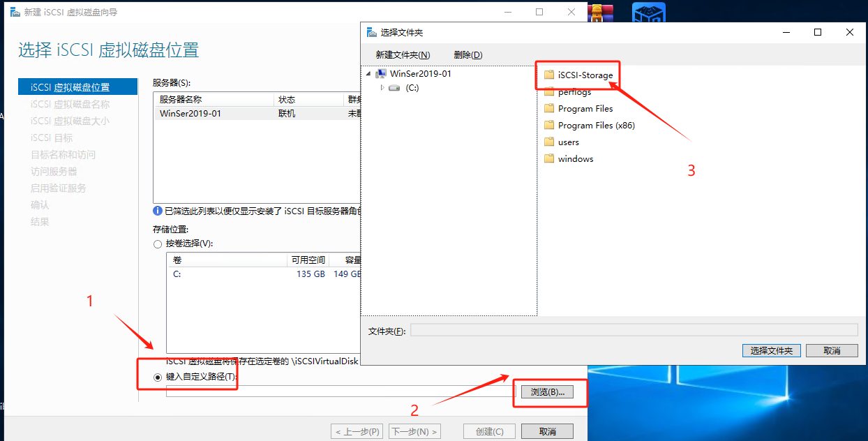The width and height of the screenshot is (868, 441).
Task: Cancel the folder selection dialog with 取消
Action: [832, 350]
